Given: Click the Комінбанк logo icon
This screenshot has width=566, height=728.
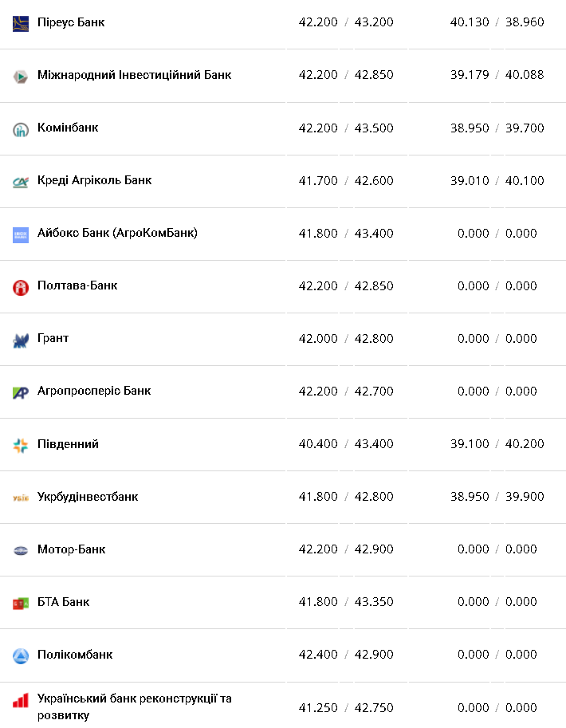Looking at the screenshot, I should point(21,129).
